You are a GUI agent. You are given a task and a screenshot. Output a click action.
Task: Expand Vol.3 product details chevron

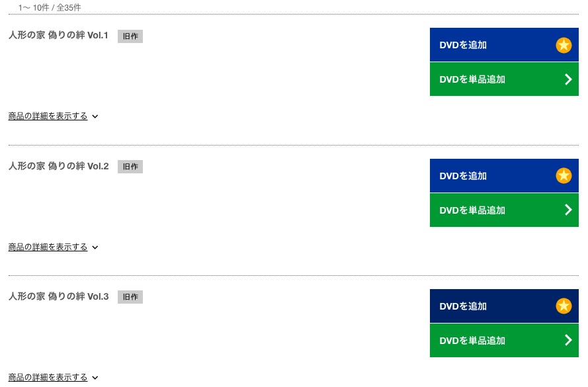click(x=95, y=378)
